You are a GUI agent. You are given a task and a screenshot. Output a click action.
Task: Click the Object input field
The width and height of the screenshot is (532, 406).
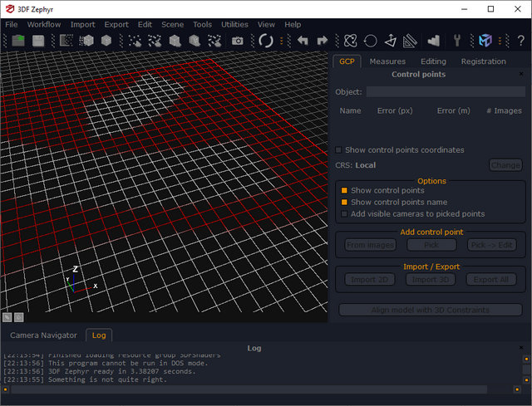click(x=446, y=92)
